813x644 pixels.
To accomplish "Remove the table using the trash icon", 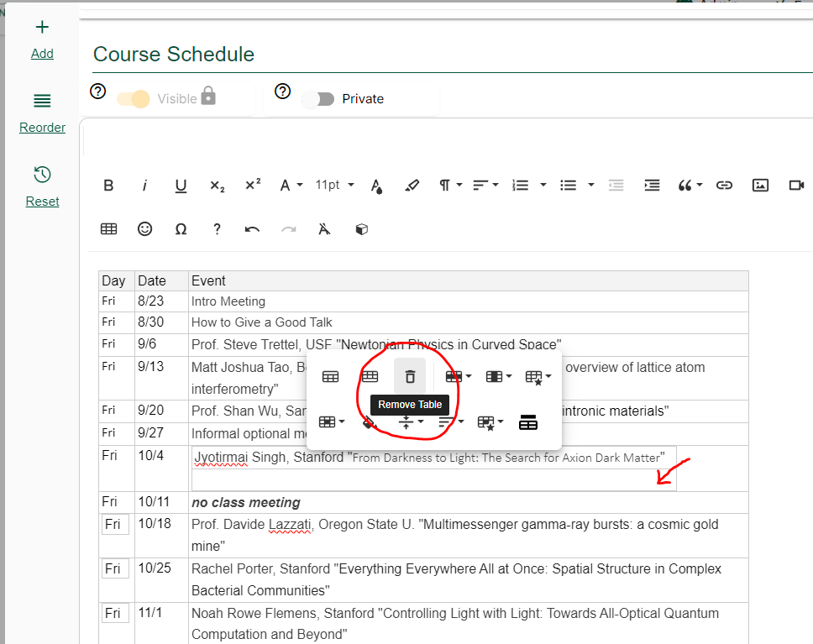I will tap(410, 376).
